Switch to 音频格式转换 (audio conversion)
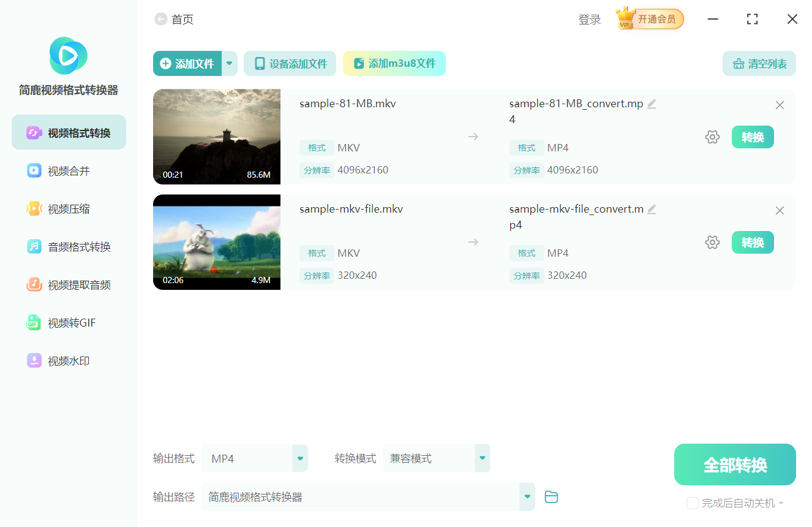 click(x=68, y=246)
